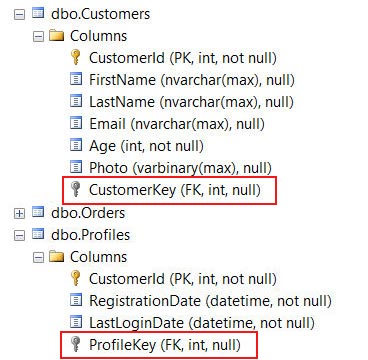Image resolution: width=368 pixels, height=360 pixels.
Task: Select CustomerKey (FK, int, null) column
Action: pyautogui.click(x=174, y=190)
